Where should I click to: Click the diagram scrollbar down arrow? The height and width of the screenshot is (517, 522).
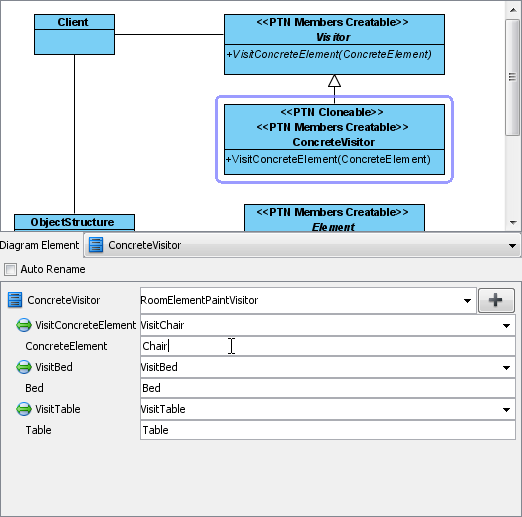coord(513,223)
